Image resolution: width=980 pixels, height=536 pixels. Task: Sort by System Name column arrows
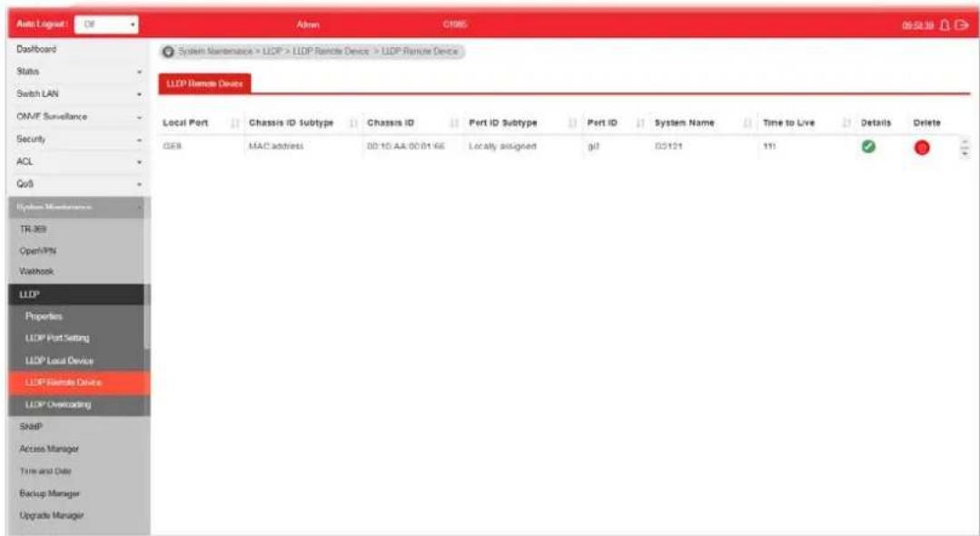pos(747,124)
